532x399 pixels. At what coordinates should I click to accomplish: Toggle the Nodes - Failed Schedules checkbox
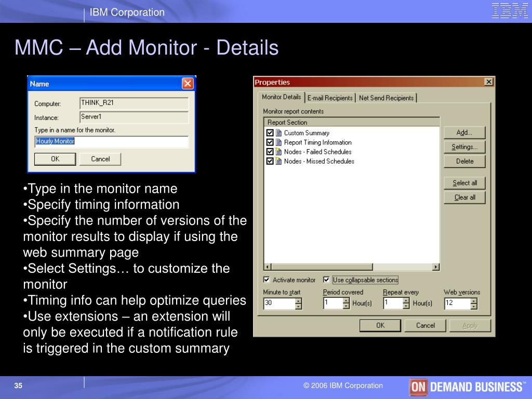coord(270,152)
